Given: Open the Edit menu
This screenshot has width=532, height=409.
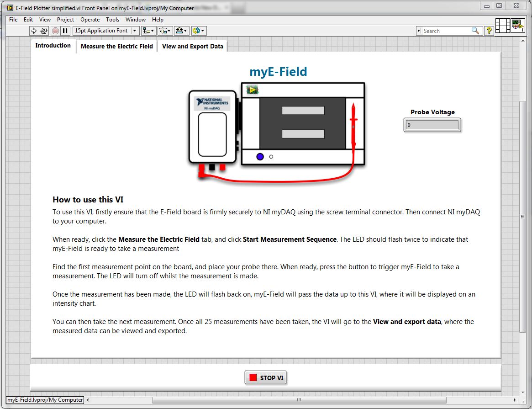Looking at the screenshot, I should tap(28, 20).
